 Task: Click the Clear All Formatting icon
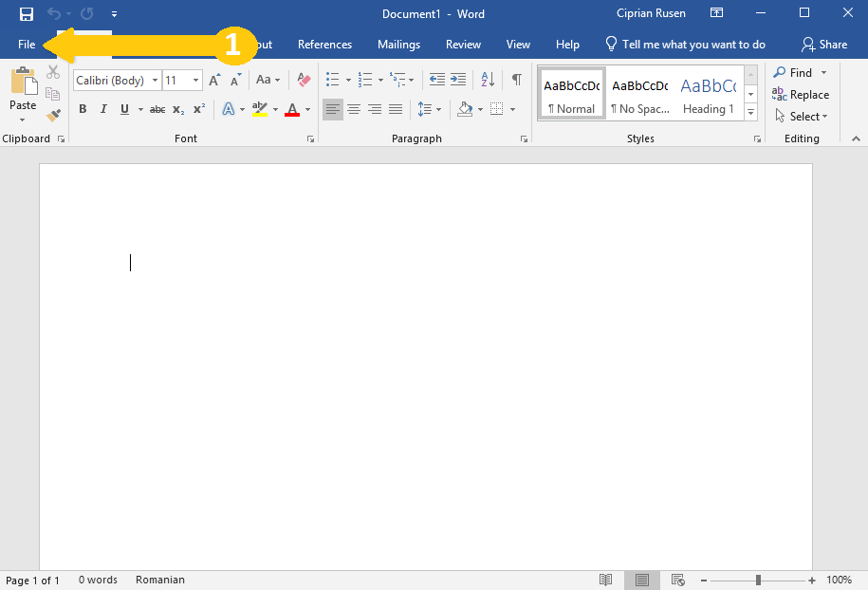[303, 80]
